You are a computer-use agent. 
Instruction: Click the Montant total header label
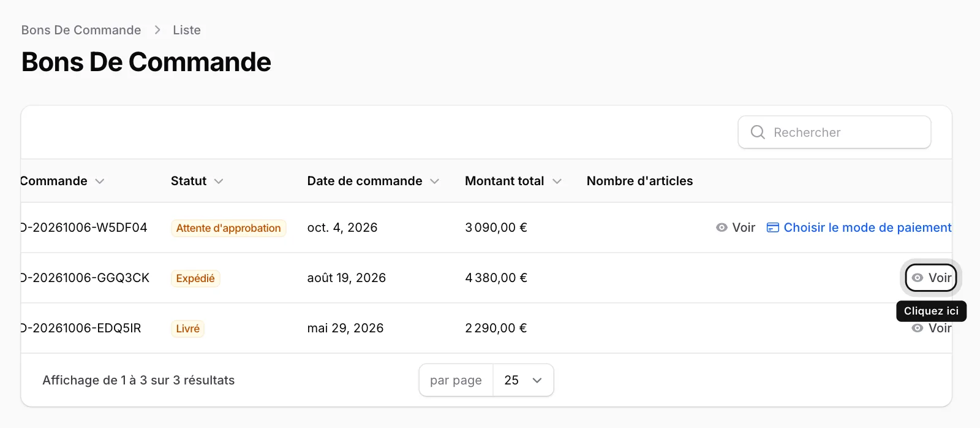click(505, 181)
